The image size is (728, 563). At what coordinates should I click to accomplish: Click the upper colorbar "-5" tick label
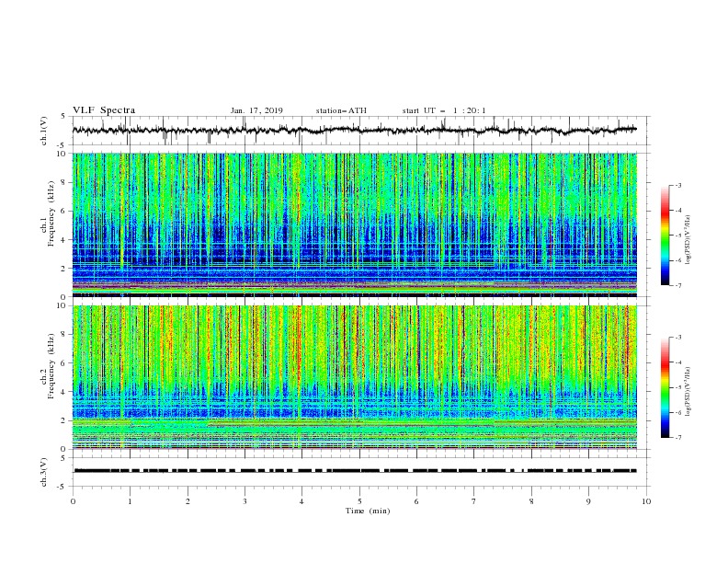point(678,236)
